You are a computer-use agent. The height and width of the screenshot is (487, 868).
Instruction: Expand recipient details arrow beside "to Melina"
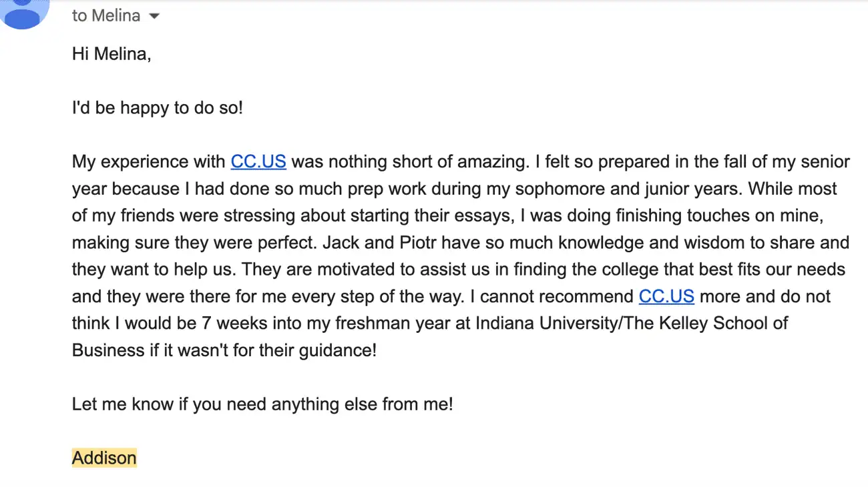[x=154, y=16]
